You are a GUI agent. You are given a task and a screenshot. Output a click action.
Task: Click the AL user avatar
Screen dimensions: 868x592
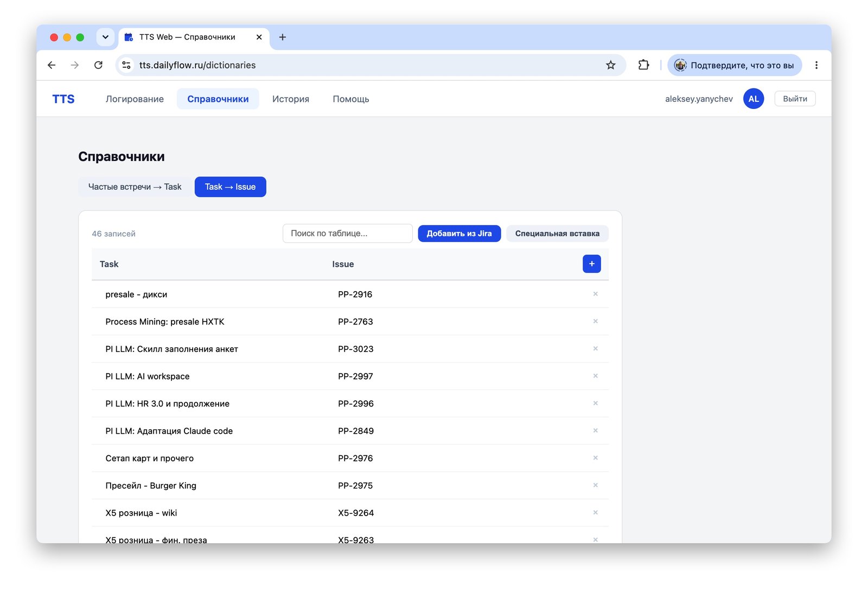pos(754,99)
